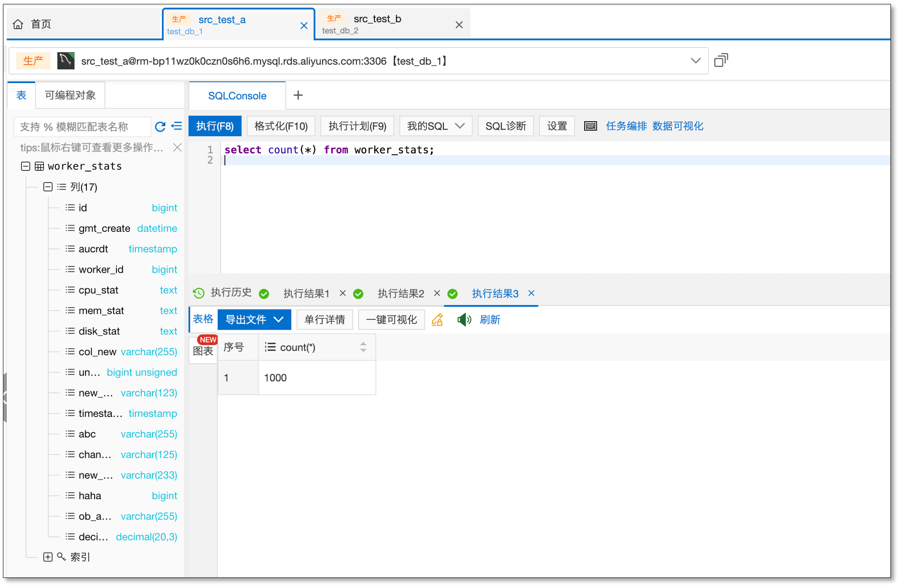
Task: Collapse the 列(17) columns node
Action: click(x=48, y=187)
